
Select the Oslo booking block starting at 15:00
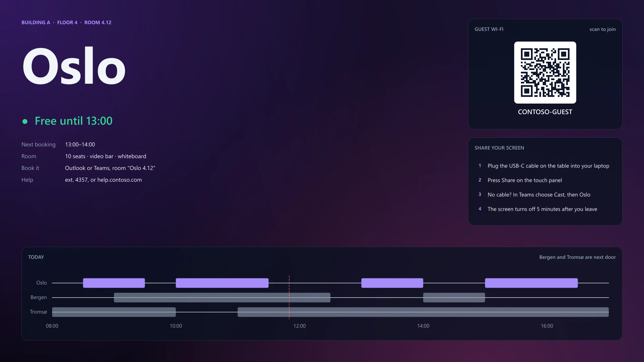(x=531, y=283)
